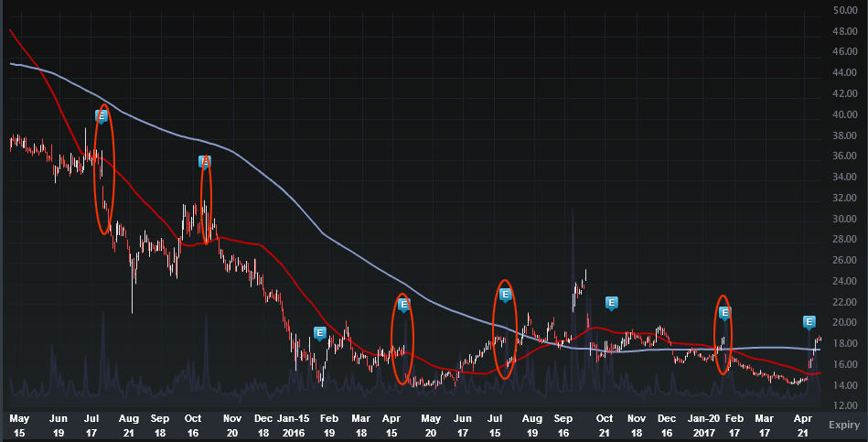Click the 16.00 price level
The width and height of the screenshot is (868, 442).
click(x=845, y=364)
